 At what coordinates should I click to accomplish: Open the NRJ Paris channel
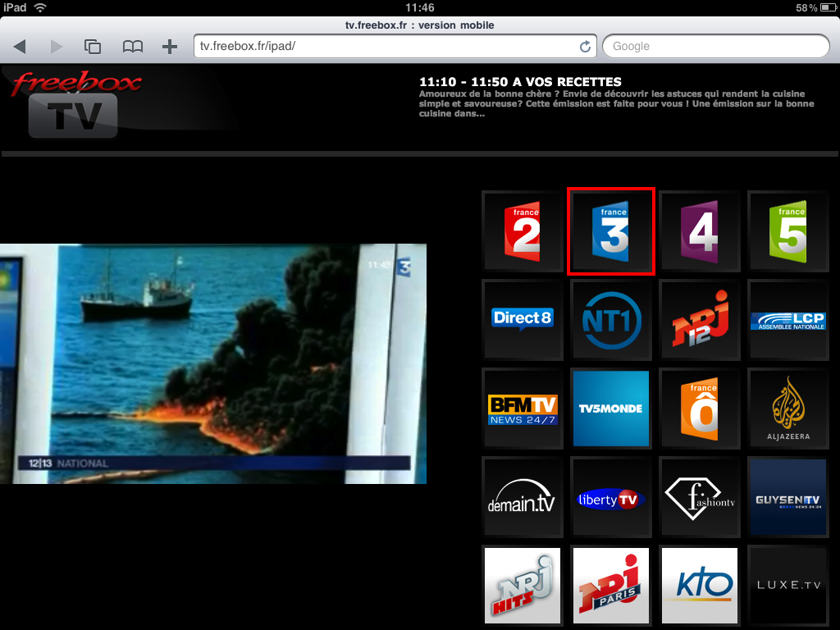coord(610,586)
